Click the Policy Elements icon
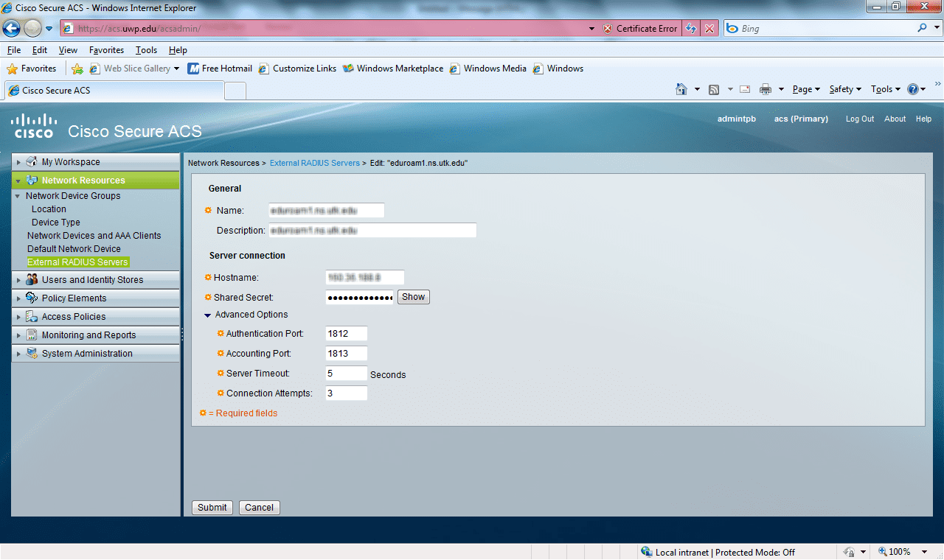Viewport: 944px width, 560px height. (x=32, y=298)
